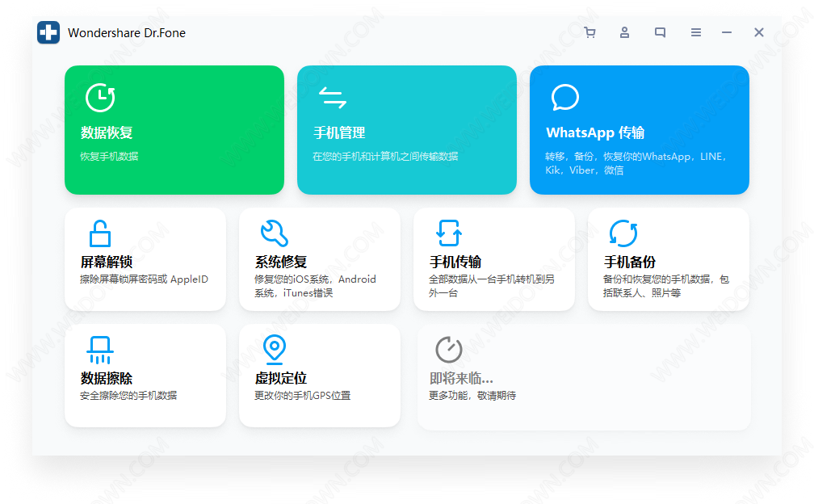Click the 备份和恢复您的手机数据 description
The image size is (814, 504).
666,286
